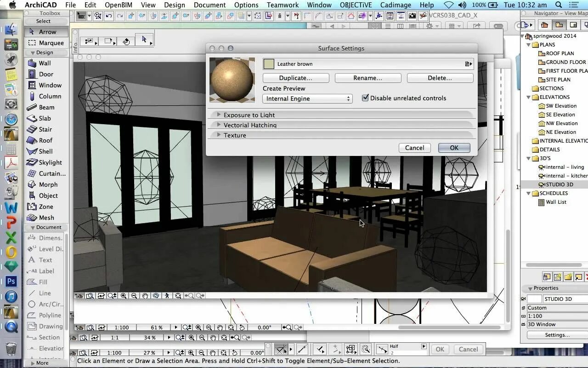Select the Morph tool
This screenshot has width=588, height=368.
46,184
